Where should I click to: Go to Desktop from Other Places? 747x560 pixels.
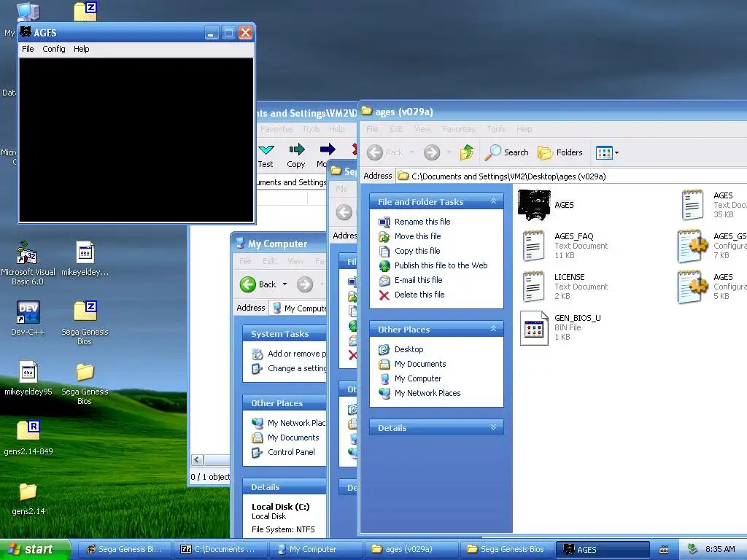pos(409,349)
